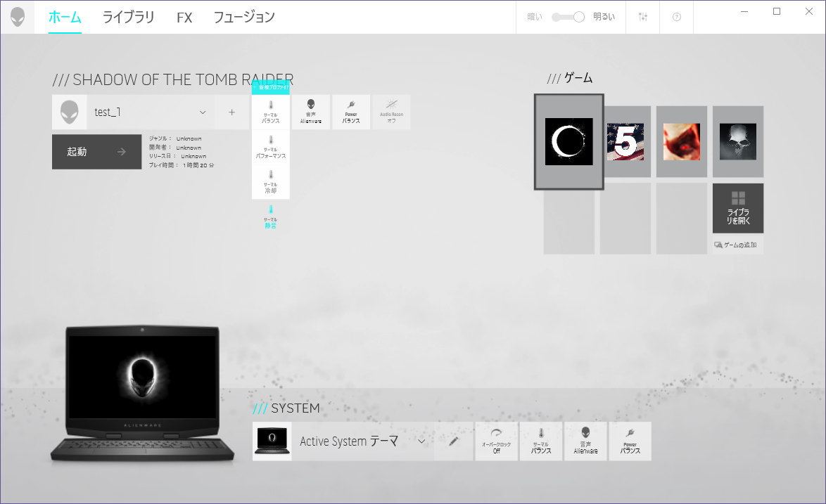Open the オーバークロック Off tile
The width and height of the screenshot is (826, 504).
tap(496, 441)
